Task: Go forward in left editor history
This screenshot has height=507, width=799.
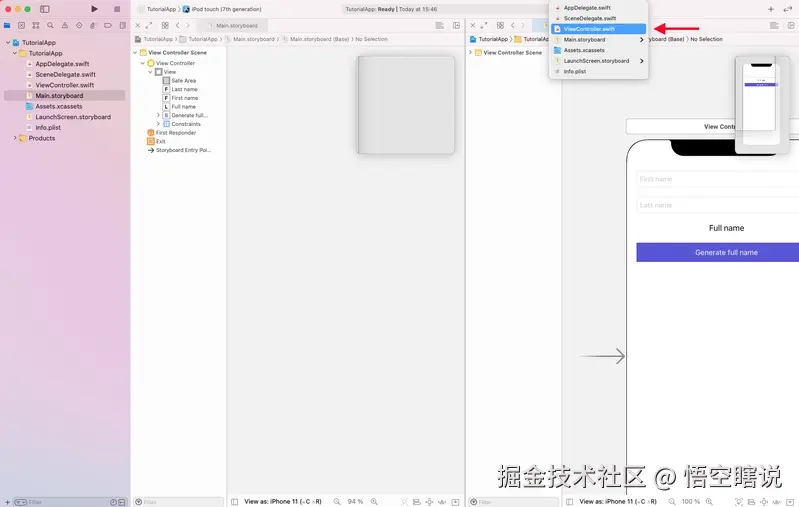Action: tap(188, 25)
